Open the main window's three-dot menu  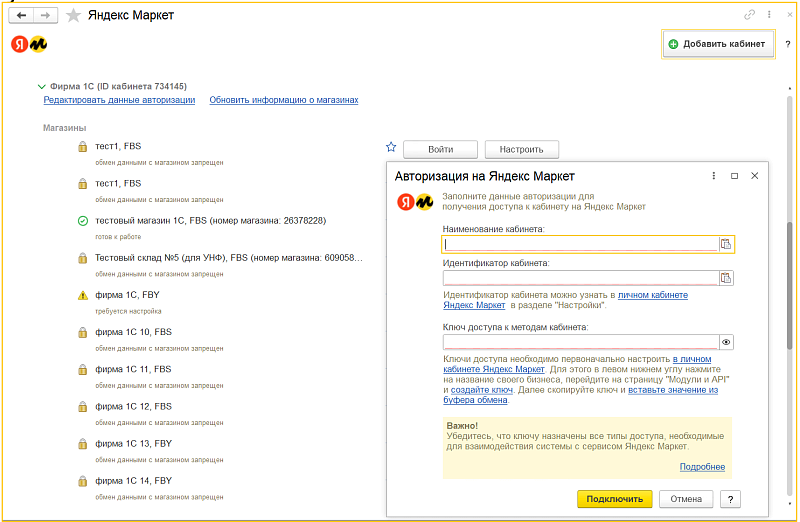click(769, 15)
